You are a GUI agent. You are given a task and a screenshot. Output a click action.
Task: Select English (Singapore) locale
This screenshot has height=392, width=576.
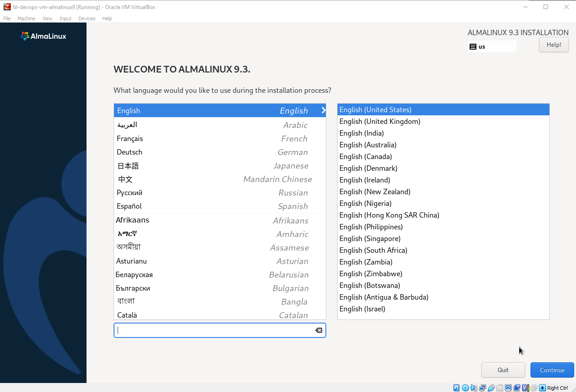[443, 238]
